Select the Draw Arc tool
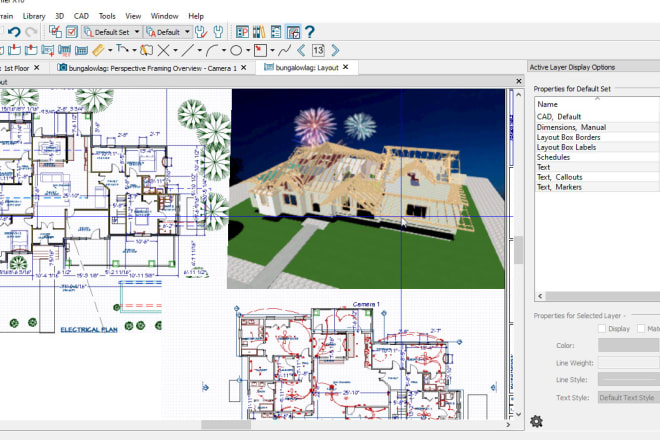The height and width of the screenshot is (440, 660). pos(212,51)
